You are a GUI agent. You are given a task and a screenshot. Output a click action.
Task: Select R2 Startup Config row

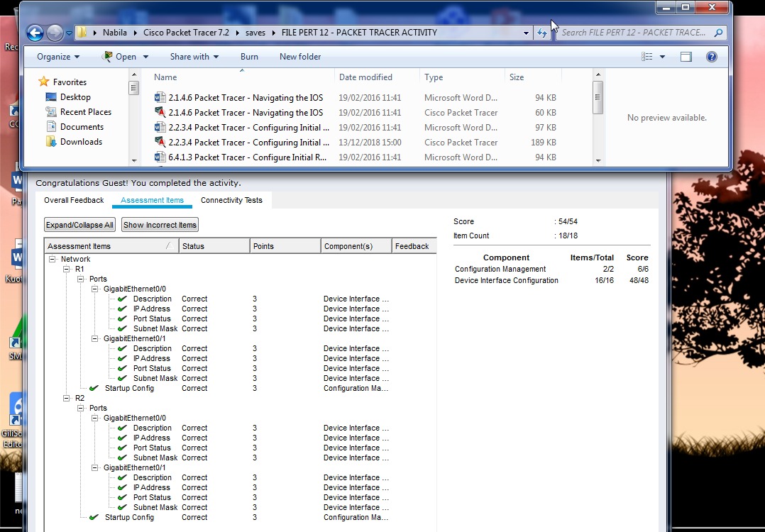239,517
